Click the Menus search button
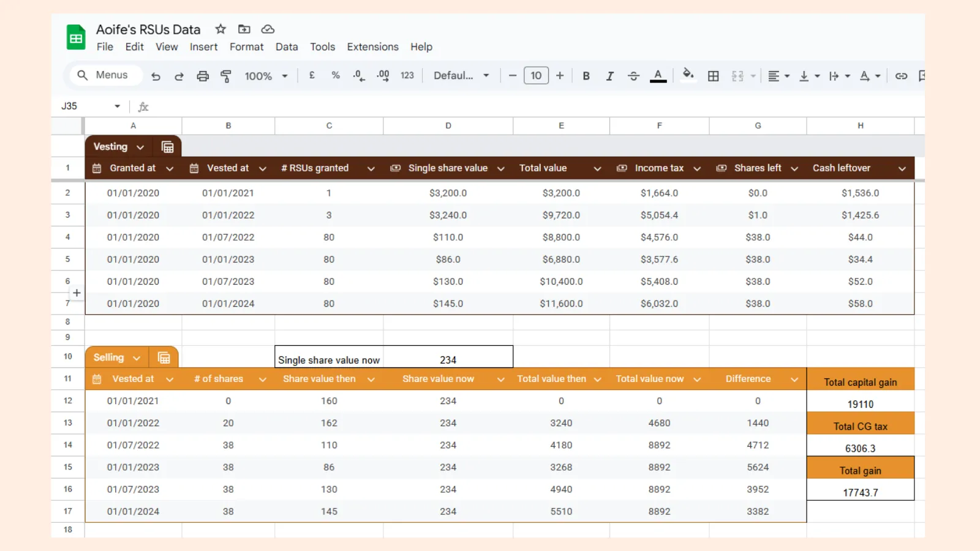 click(x=104, y=75)
